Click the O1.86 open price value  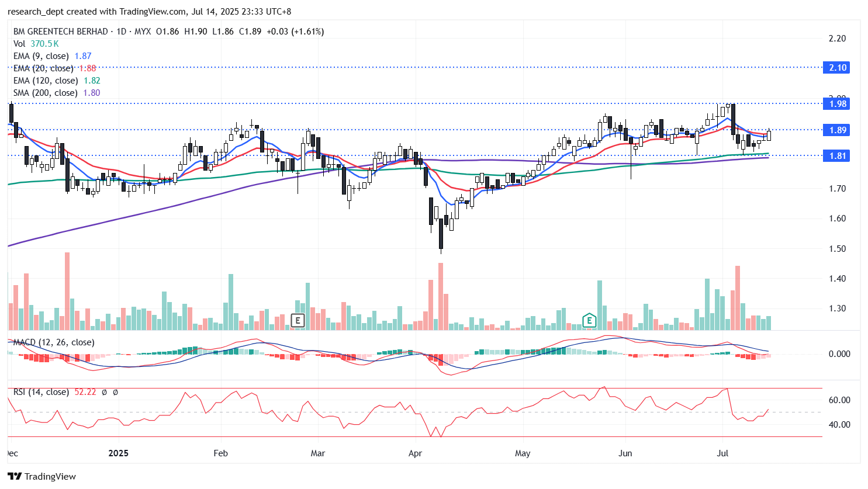pyautogui.click(x=168, y=32)
